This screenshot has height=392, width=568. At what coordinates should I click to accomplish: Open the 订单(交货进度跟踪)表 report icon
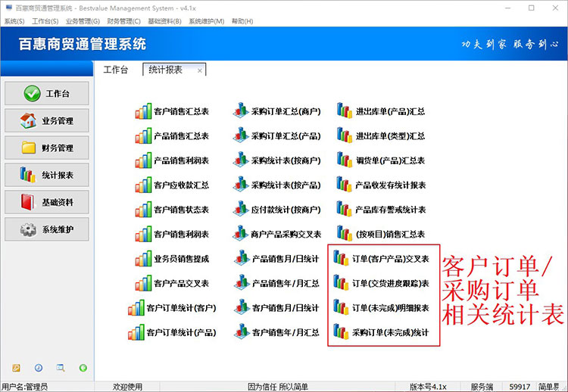341,283
